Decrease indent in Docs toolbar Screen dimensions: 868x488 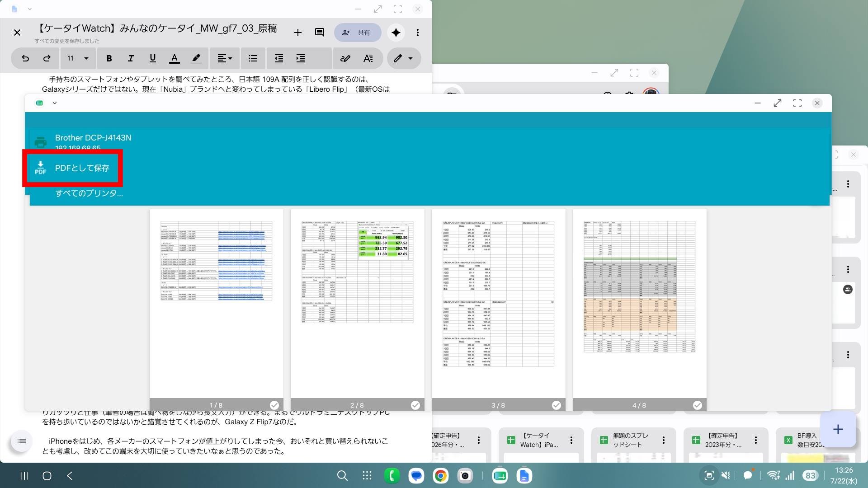[x=279, y=58]
